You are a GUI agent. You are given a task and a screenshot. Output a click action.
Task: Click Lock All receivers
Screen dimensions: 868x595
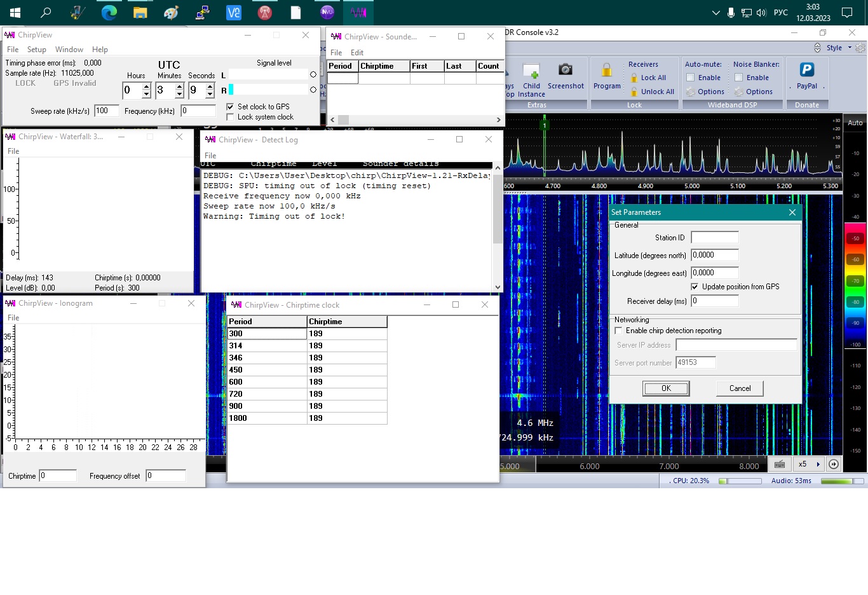(648, 78)
